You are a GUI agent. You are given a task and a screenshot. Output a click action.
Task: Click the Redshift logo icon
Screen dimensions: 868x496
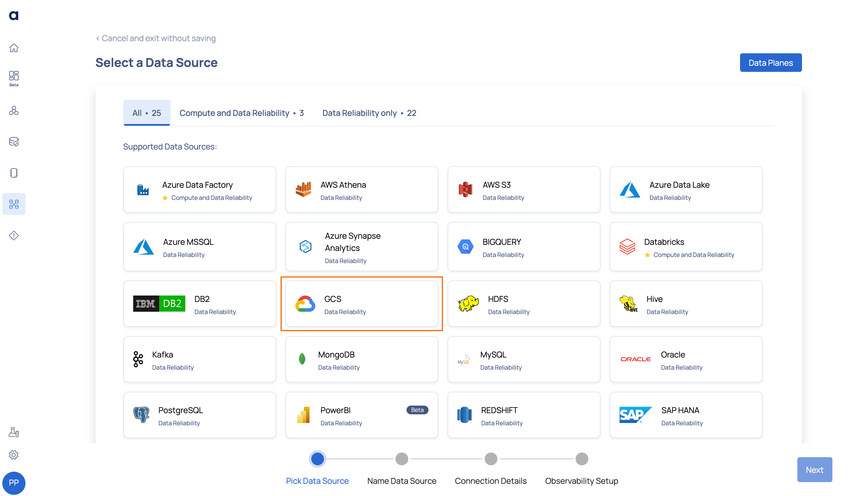pyautogui.click(x=465, y=415)
